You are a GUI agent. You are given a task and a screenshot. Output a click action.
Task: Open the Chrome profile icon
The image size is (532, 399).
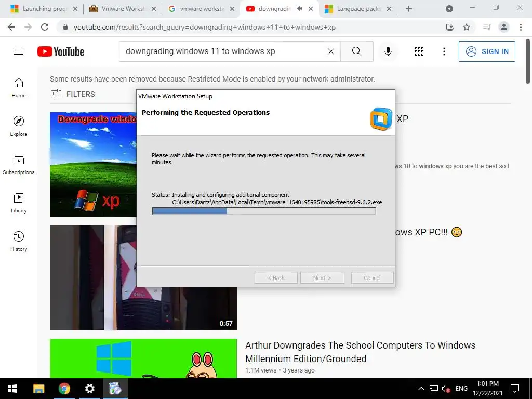pyautogui.click(x=504, y=27)
